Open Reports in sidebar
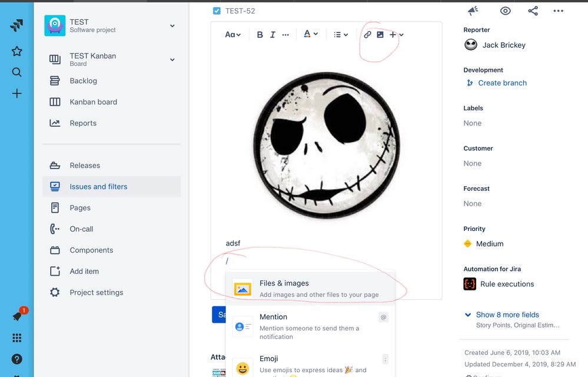The width and height of the screenshot is (588, 377). pos(112,123)
